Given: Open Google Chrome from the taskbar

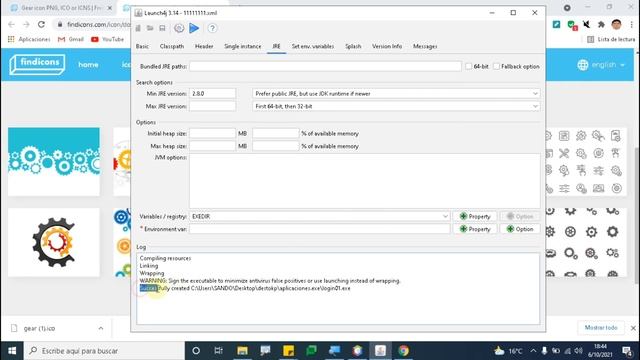Looking at the screenshot, I should [403, 351].
